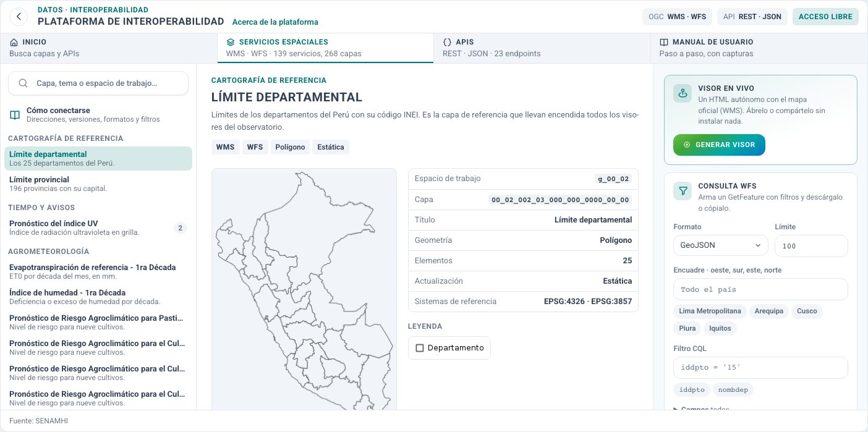Click the book icon beside Cómo conectarse
Screen dimensions: 868x432
(15, 115)
